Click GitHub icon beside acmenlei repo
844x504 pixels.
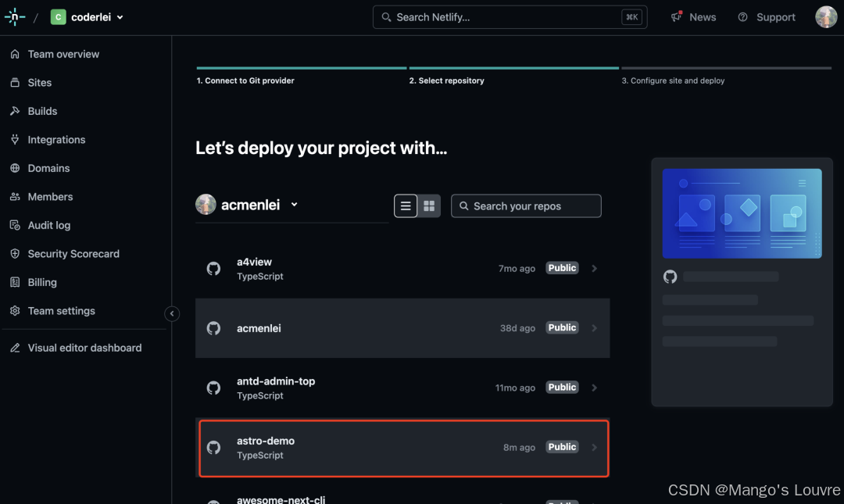213,328
